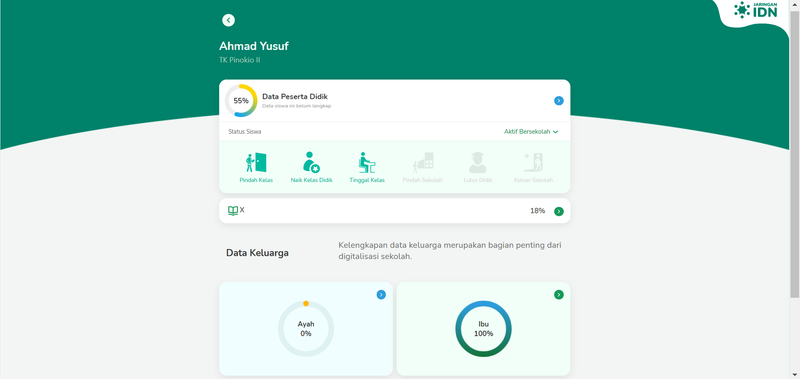
Task: Click the 'Data siswa ini belum lengkap' note
Action: (296, 106)
